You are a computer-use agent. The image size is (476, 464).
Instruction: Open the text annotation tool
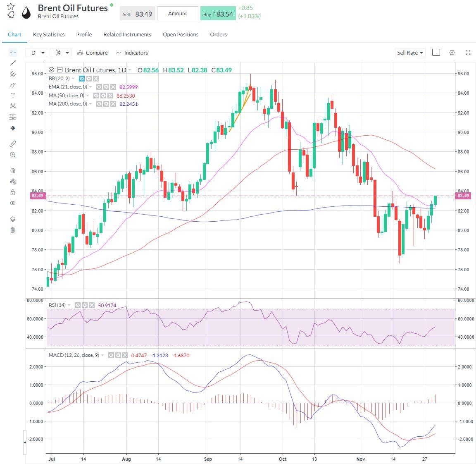coord(13,95)
